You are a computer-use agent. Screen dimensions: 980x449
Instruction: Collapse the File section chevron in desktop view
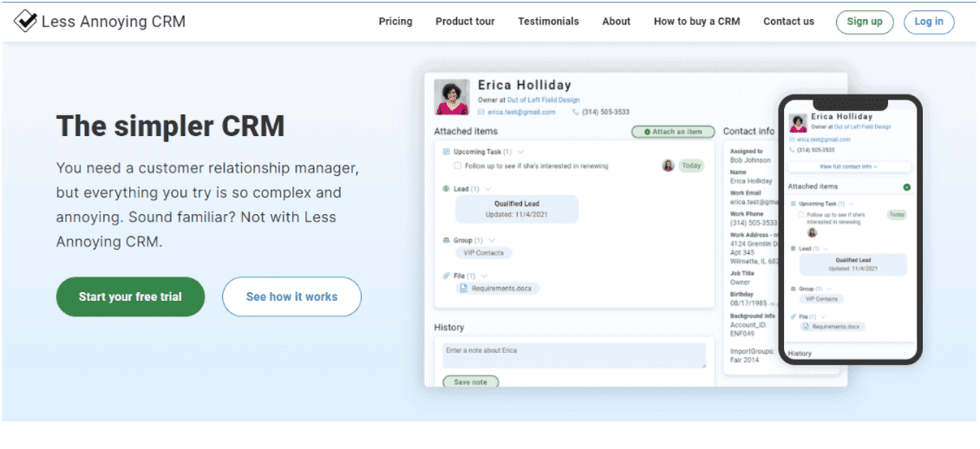(485, 276)
